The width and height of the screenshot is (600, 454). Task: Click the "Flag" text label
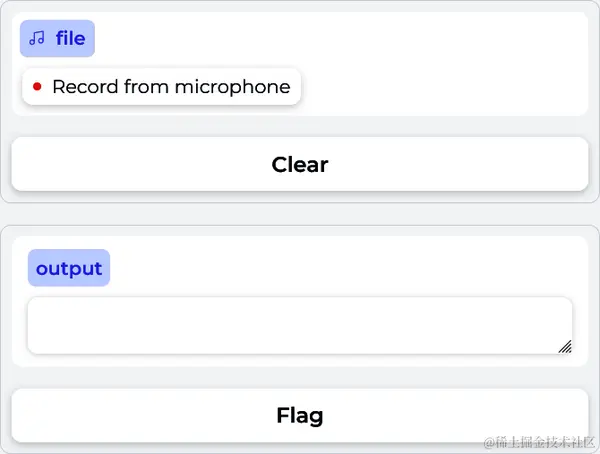(x=300, y=415)
